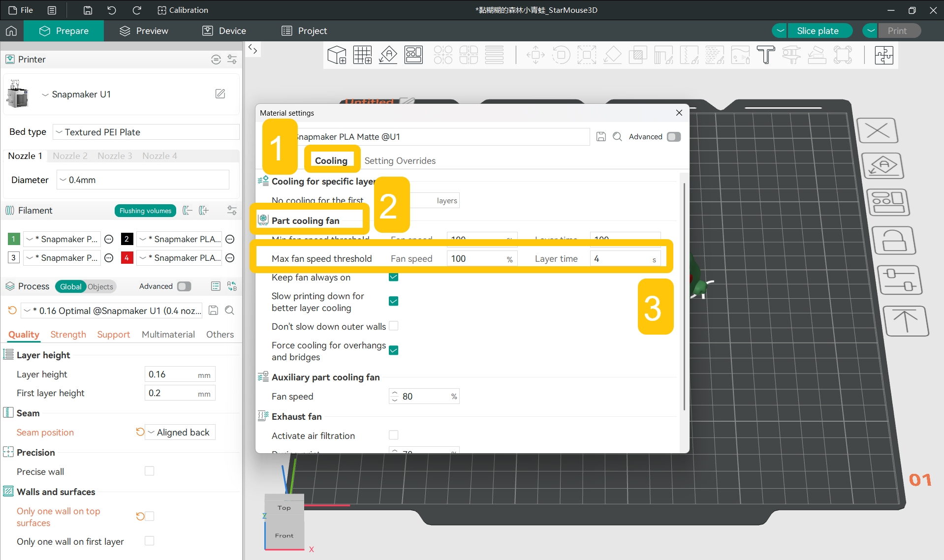This screenshot has width=944, height=560.
Task: Enable Don't slow down outer walls
Action: coord(393,326)
